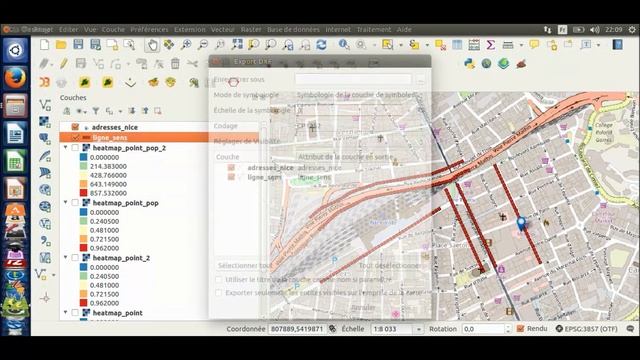Enable heatmap_point layer checkbox
640x360 pixels.
pos(75,313)
